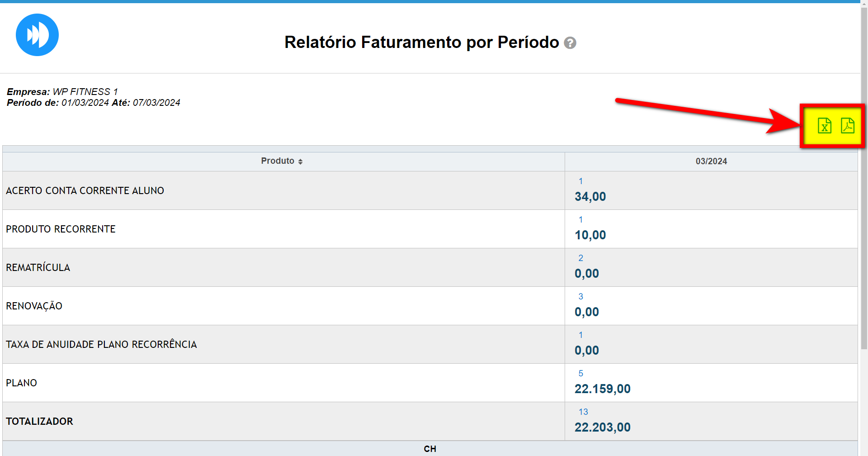Screen dimensions: 868x456
Task: Click the vertical page scrollbar
Action: click(x=864, y=181)
